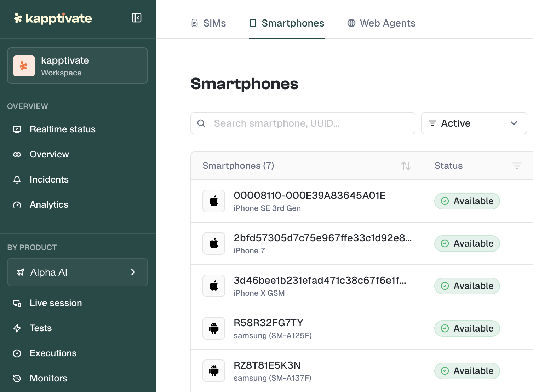Click the devices icon beside Live session
Viewport: 533px width, 392px height.
pyautogui.click(x=17, y=303)
